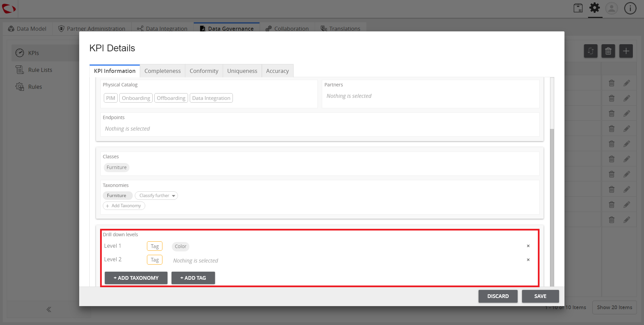Switch to the Completeness tab
This screenshot has width=644, height=325.
[162, 71]
